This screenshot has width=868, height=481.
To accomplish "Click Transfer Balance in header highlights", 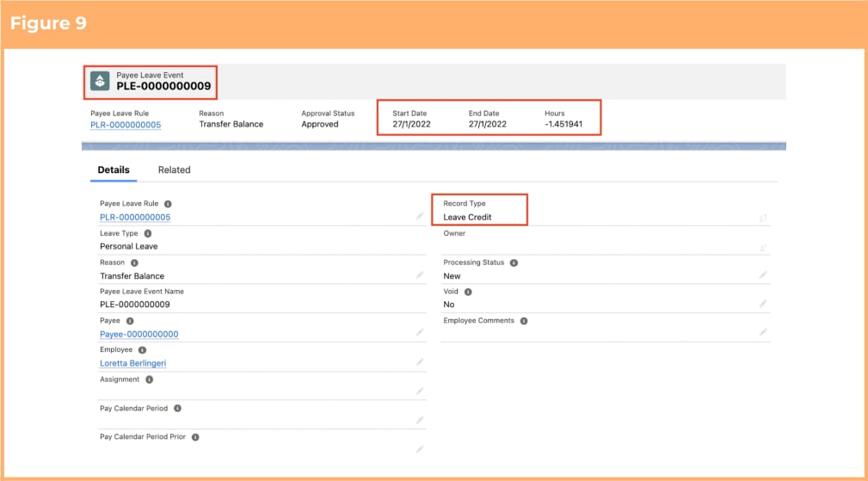I will (231, 124).
